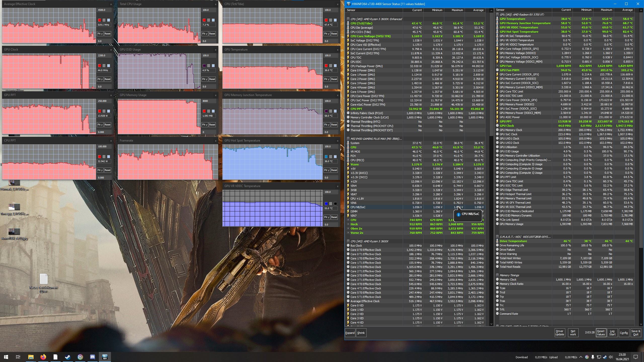Click Save & Quit button

point(636,333)
